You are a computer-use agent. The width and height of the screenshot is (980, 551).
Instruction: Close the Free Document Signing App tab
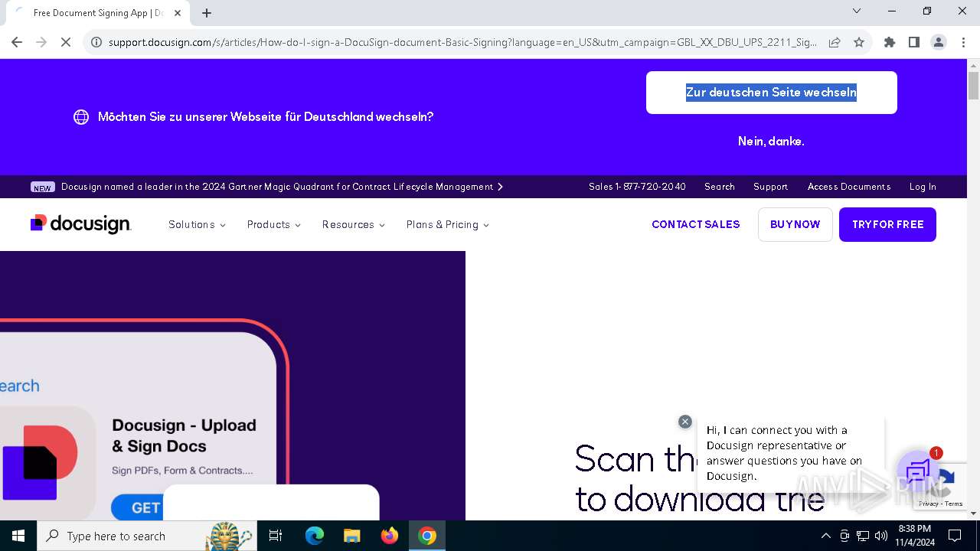click(178, 13)
